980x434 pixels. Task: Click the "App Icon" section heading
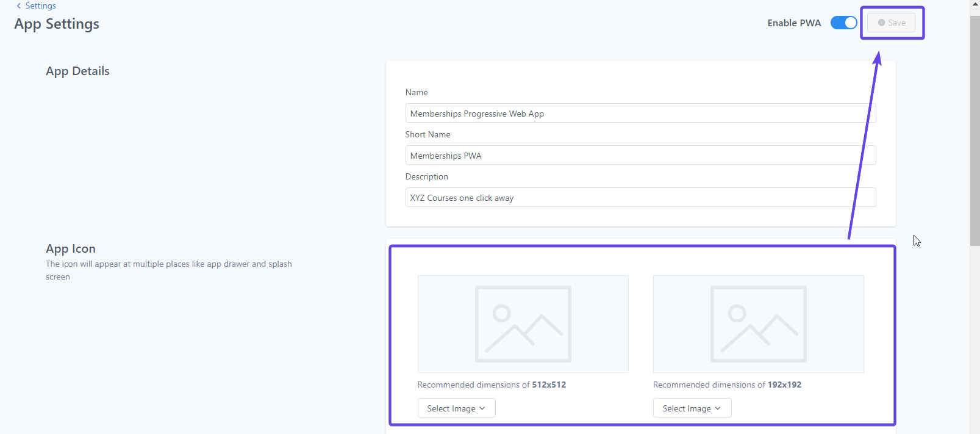click(71, 248)
